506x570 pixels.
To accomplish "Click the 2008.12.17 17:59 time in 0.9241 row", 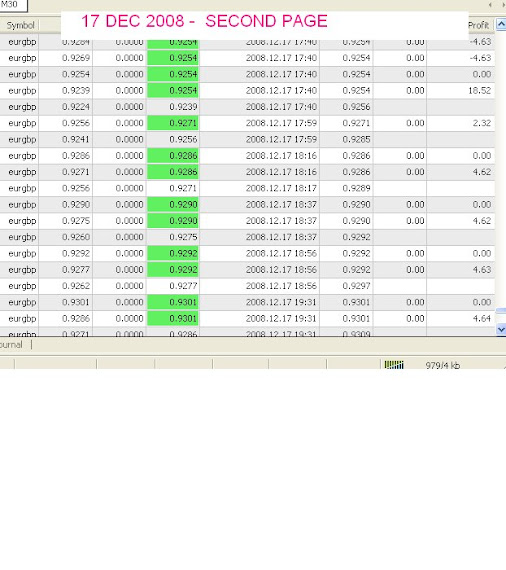I will pos(281,139).
